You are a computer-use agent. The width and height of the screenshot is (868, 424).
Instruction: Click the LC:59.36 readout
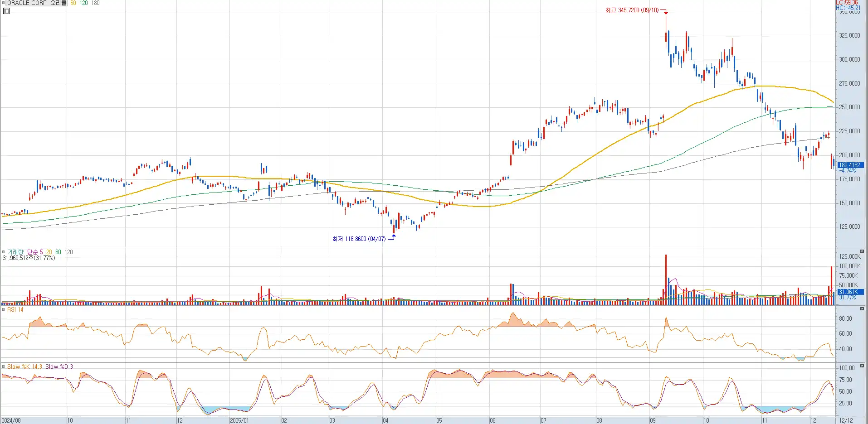847,3
